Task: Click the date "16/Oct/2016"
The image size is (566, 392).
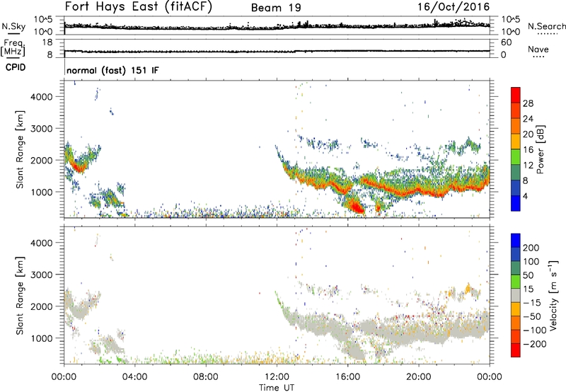Action: pos(454,7)
